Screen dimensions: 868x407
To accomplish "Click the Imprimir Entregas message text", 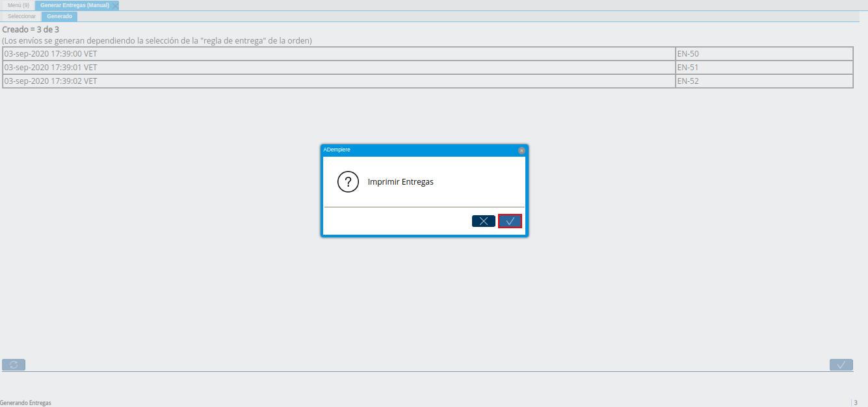I will (x=401, y=182).
